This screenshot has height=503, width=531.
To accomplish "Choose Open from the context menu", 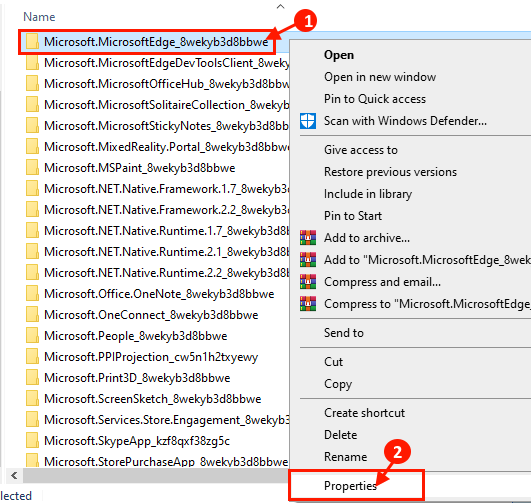I will (339, 55).
